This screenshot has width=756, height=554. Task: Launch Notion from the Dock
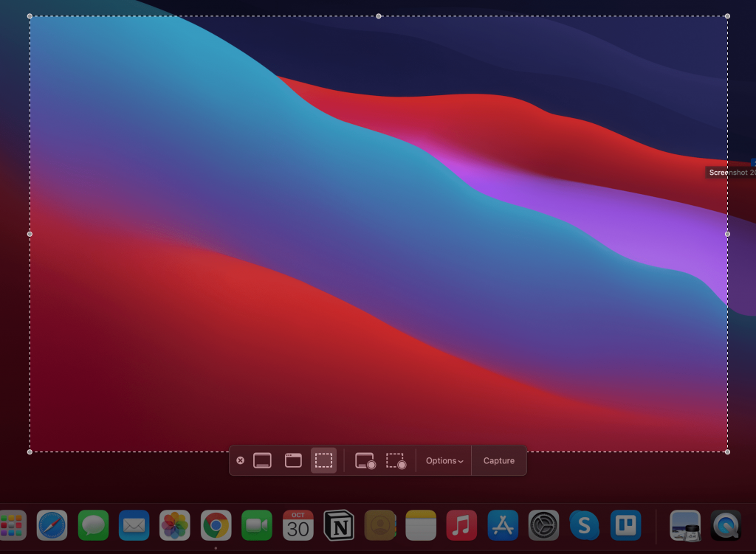coord(339,525)
